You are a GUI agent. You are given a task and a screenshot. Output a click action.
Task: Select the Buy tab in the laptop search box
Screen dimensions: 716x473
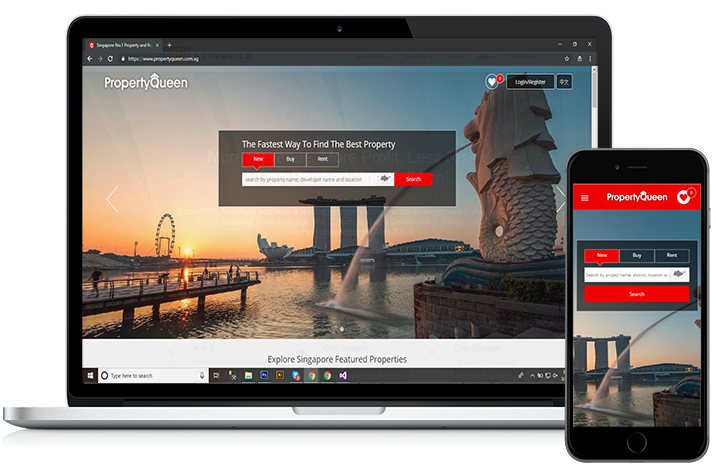pos(290,159)
